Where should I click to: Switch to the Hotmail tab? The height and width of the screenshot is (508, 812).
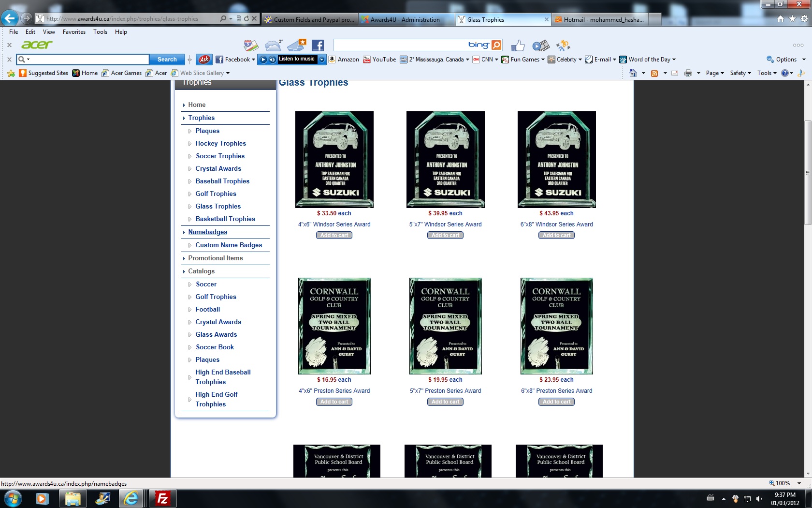[x=600, y=19]
